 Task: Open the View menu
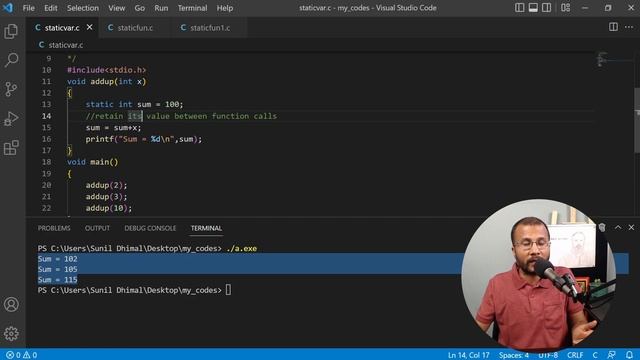pos(117,8)
